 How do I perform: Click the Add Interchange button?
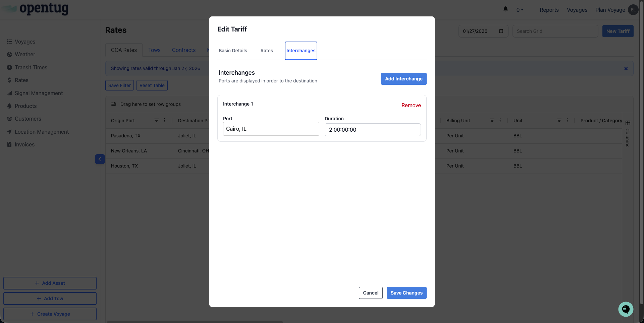tap(404, 79)
